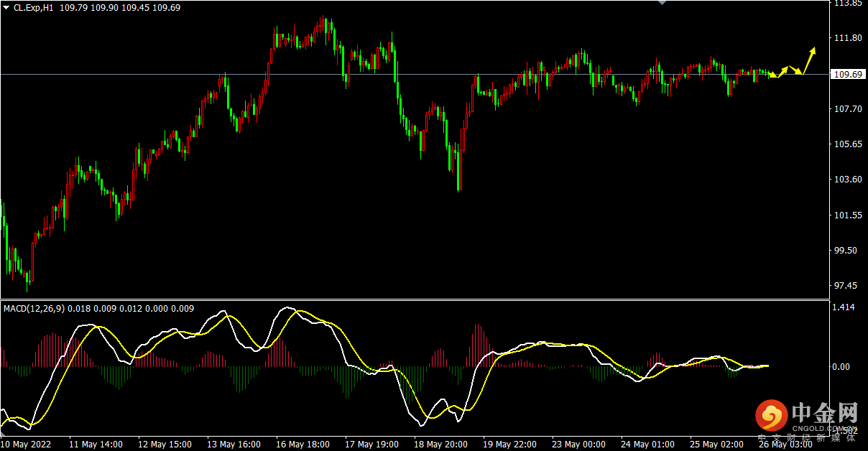Click the chart shift marker triangle on top edge
Viewport: 868px width, 451px height.
click(663, 3)
